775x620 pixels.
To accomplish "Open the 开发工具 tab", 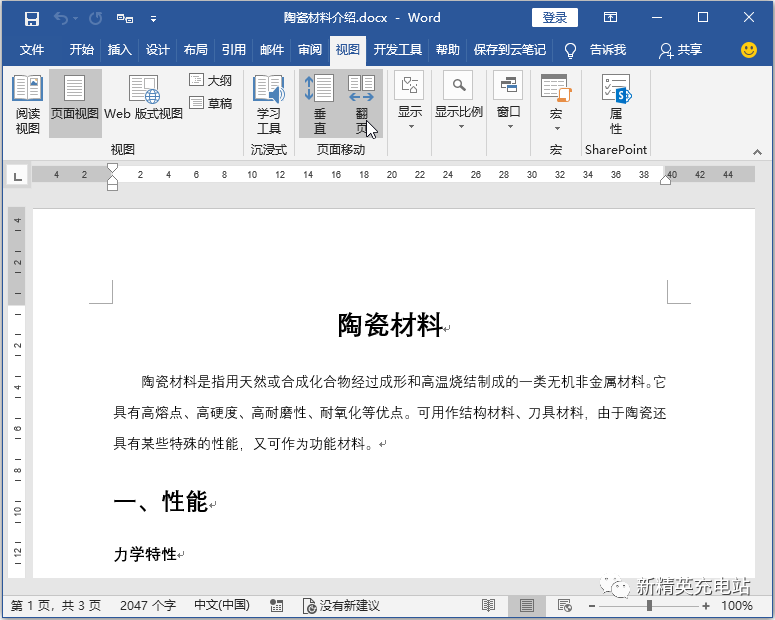I will (x=397, y=49).
